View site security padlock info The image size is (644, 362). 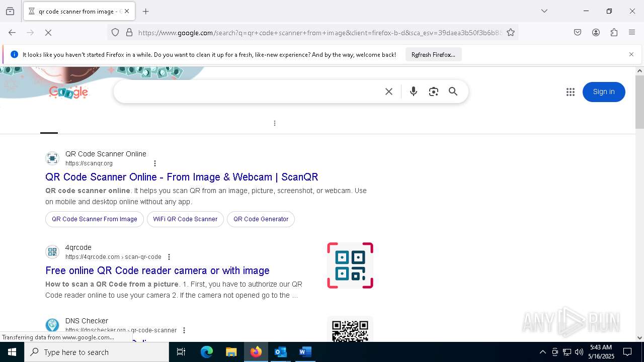[x=129, y=33]
